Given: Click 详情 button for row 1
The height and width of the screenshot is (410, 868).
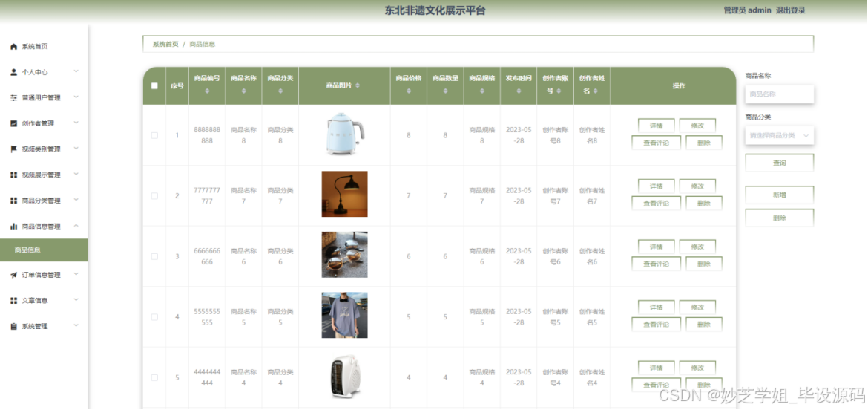Looking at the screenshot, I should click(656, 126).
